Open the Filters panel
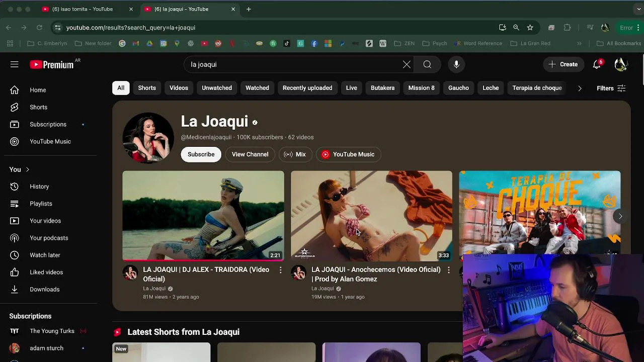Screen dimensions: 644x362 click(x=611, y=88)
